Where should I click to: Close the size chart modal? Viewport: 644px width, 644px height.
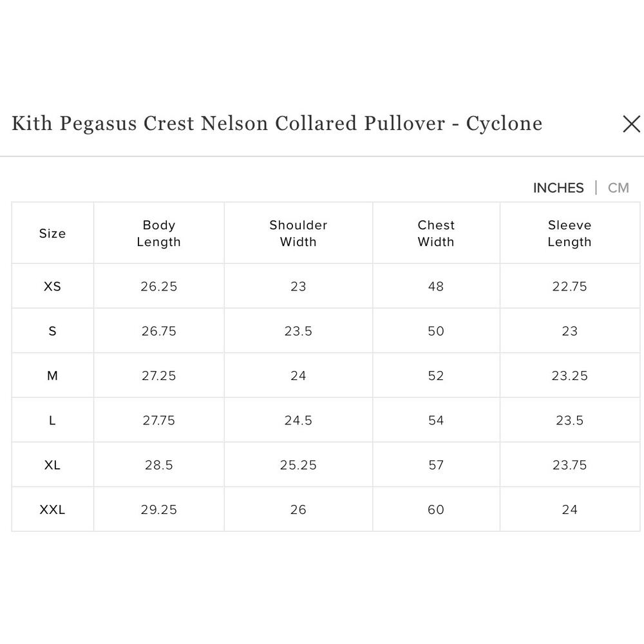(631, 124)
